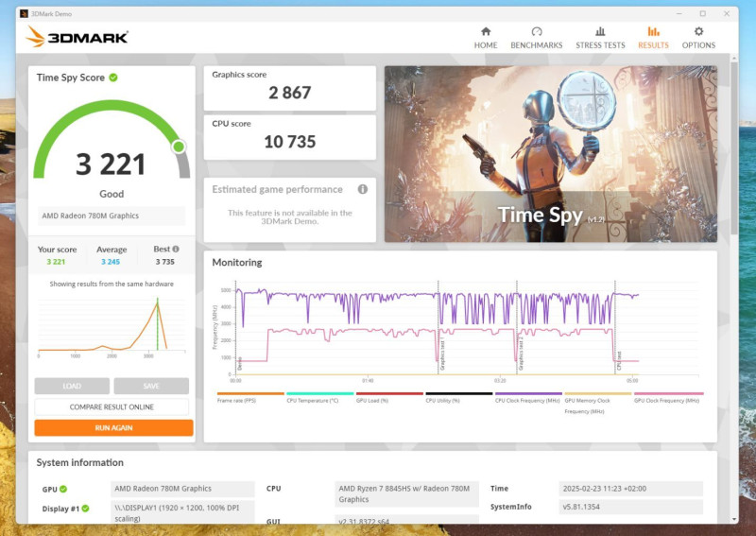The height and width of the screenshot is (536, 756).
Task: Click the CPU score value 10 735
Action: pyautogui.click(x=290, y=142)
